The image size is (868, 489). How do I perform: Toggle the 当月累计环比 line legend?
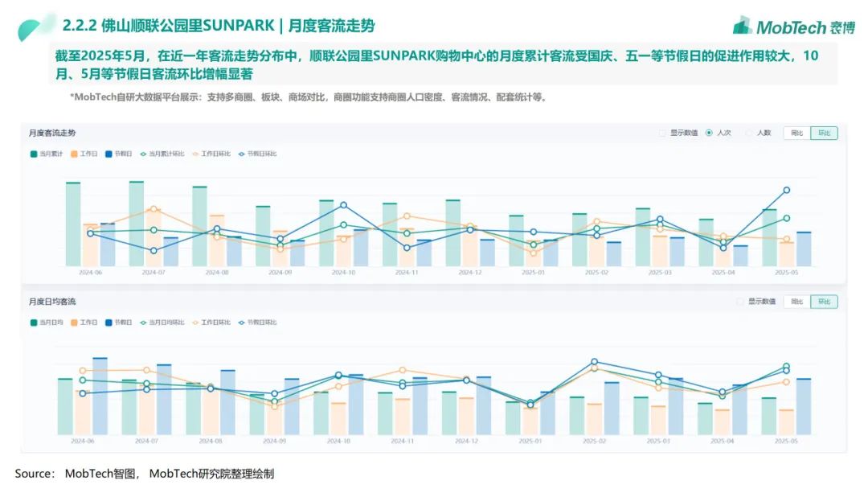(x=162, y=154)
